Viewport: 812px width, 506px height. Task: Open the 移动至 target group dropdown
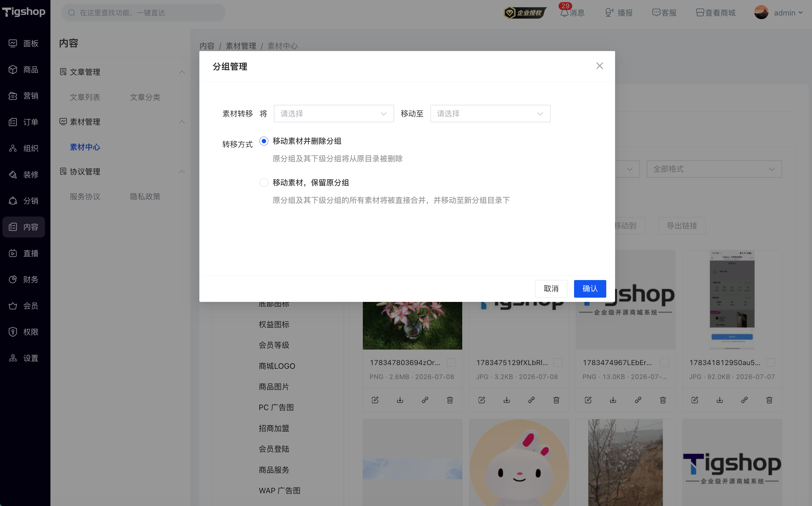(490, 114)
